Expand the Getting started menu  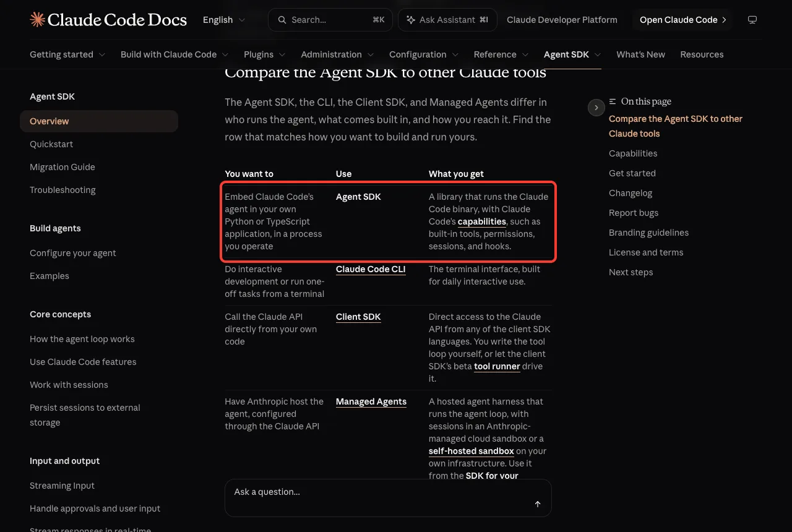click(67, 54)
